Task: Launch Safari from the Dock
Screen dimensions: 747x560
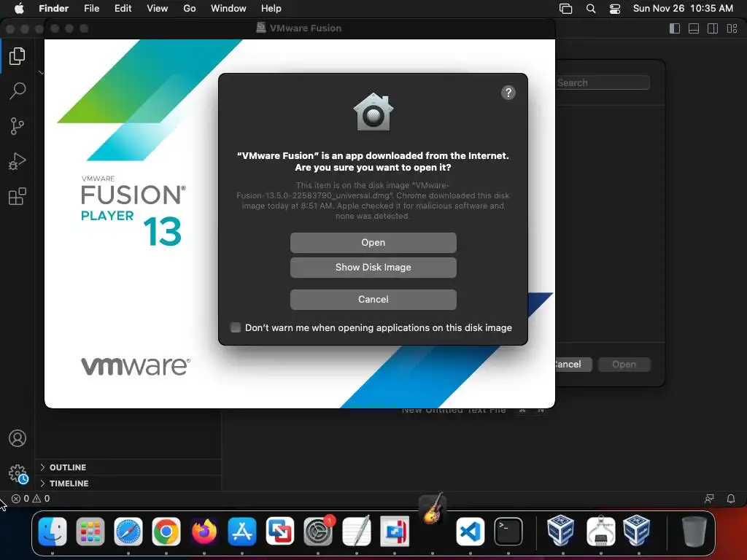Action: click(128, 532)
